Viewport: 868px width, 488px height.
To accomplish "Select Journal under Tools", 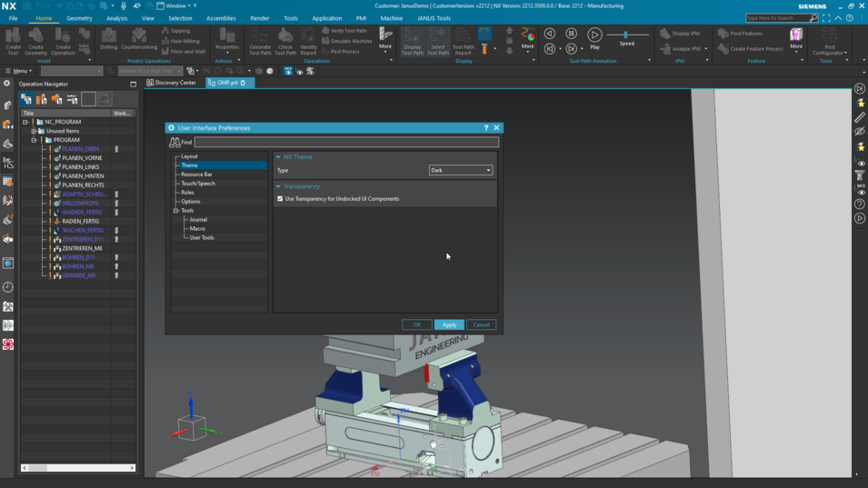I will pos(198,220).
